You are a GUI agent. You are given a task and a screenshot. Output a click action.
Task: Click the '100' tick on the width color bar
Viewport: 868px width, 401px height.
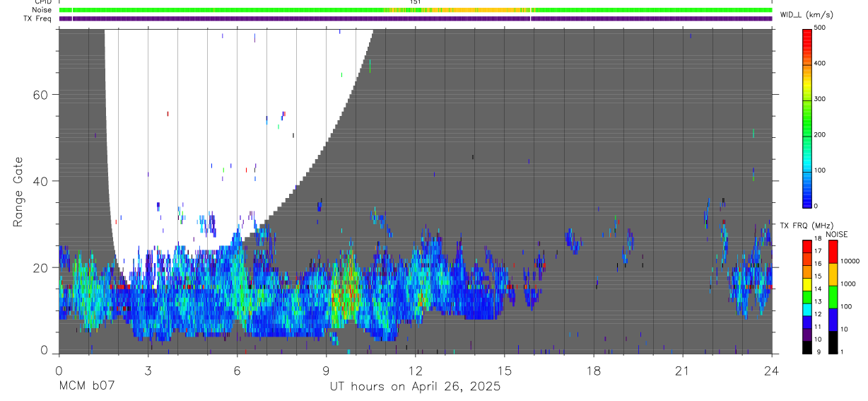[821, 170]
